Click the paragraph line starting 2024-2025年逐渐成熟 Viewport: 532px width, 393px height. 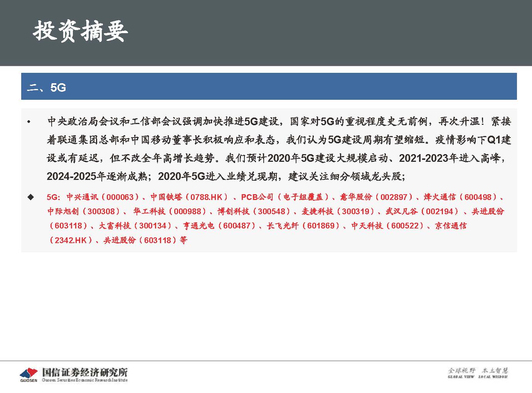[226, 176]
